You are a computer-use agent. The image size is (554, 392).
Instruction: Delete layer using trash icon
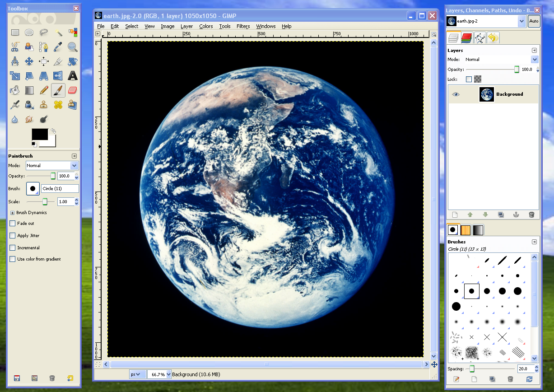click(531, 215)
